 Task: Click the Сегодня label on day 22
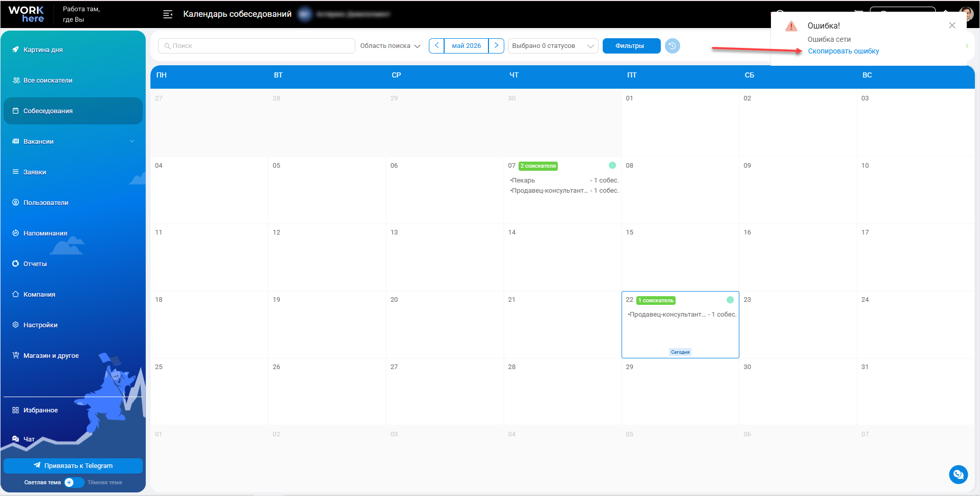point(680,352)
